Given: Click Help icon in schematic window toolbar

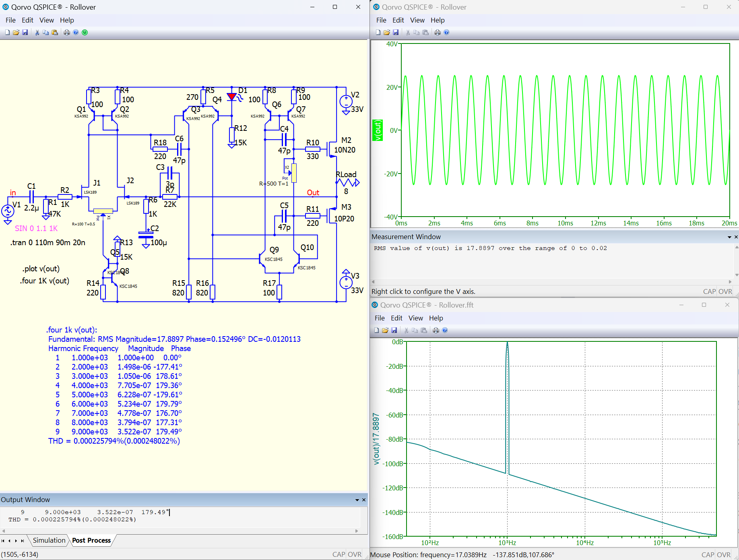Looking at the screenshot, I should pos(76,33).
